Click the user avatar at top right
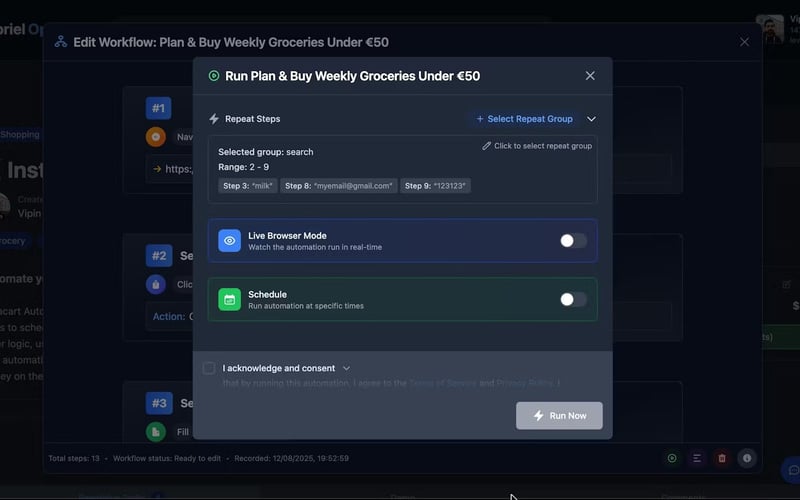This screenshot has height=500, width=800. (x=770, y=29)
